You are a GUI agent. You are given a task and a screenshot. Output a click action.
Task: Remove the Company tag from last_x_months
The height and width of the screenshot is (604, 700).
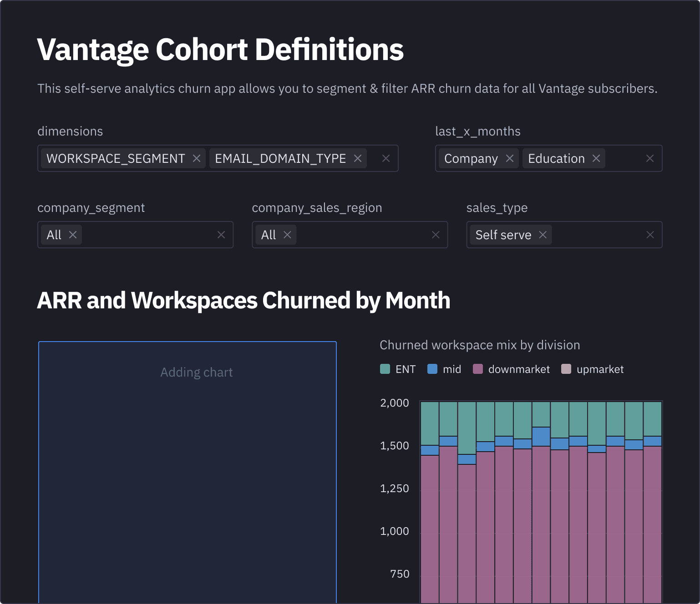coord(510,158)
